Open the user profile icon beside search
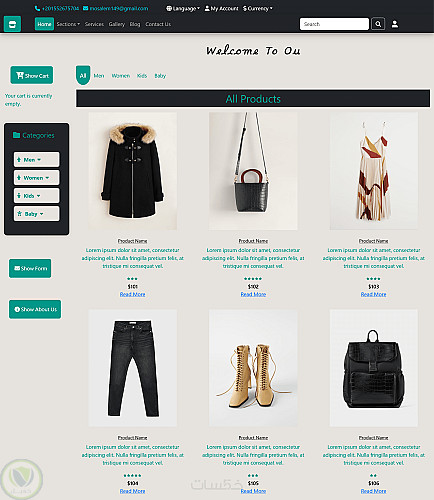Viewport: 434px width, 500px height. pos(395,24)
